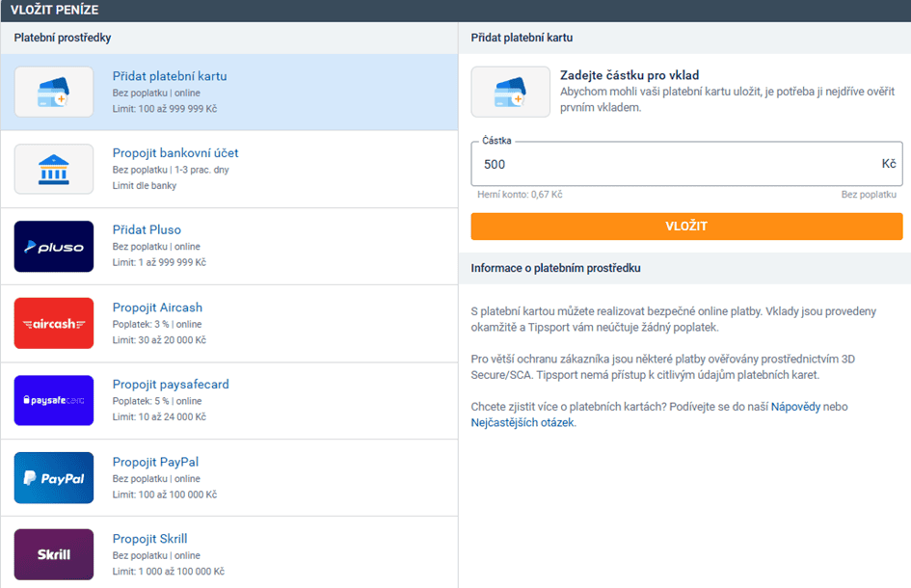911x588 pixels.
Task: Focus the Částka amount input field
Action: pos(686,164)
